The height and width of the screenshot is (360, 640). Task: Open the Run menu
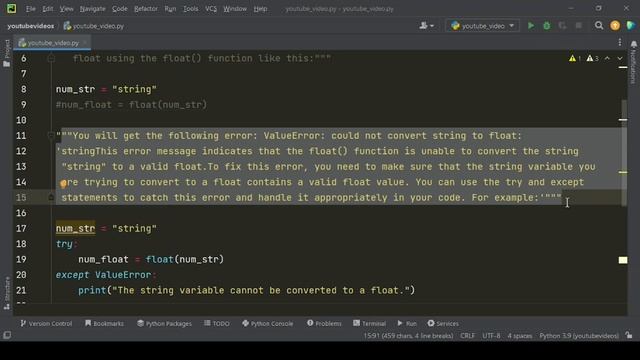point(170,9)
